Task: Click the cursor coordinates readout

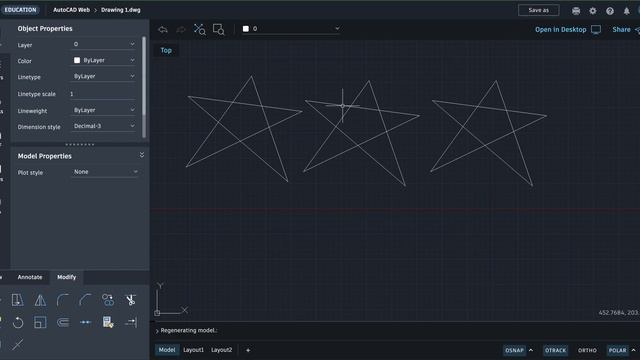Action: [x=619, y=313]
